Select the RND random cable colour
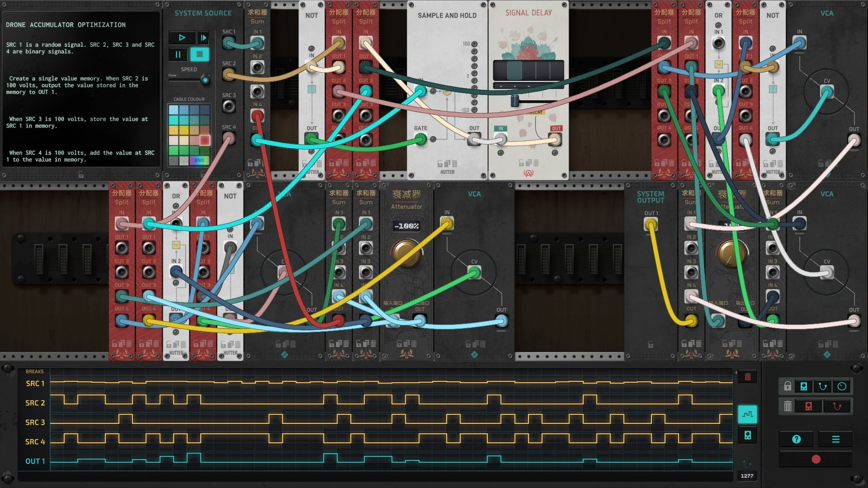Image resolution: width=868 pixels, height=488 pixels. coord(199,160)
